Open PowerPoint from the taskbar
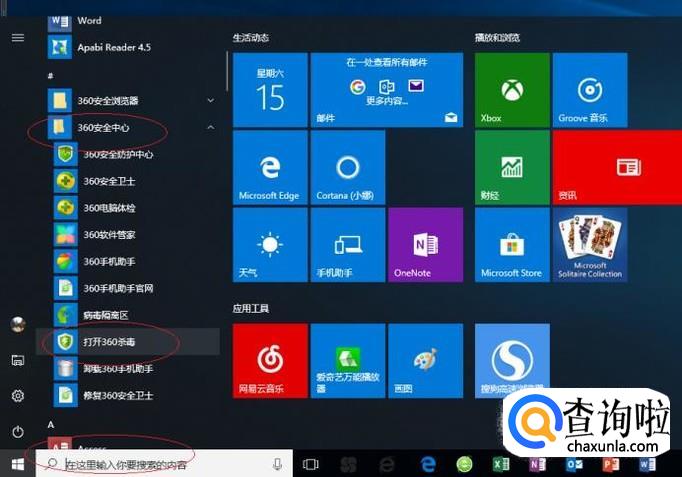682x477 pixels. 610,464
